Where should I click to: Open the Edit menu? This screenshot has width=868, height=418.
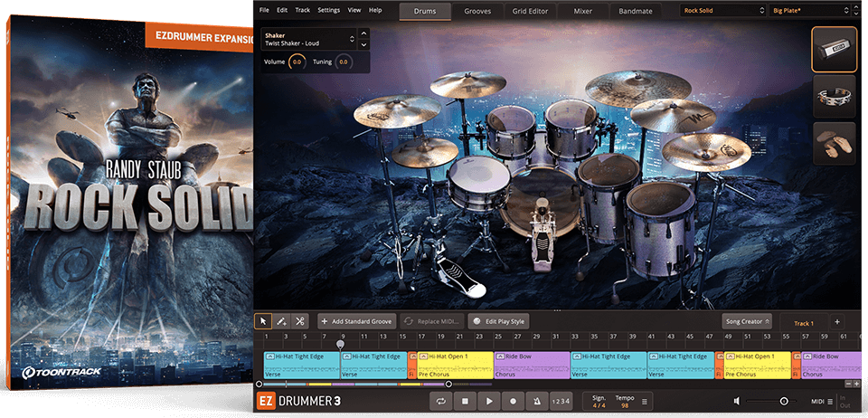(x=282, y=11)
